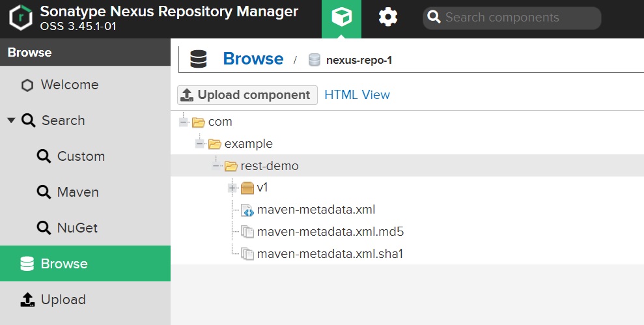Click the maven-metadata.xml.md5 file icon
Image resolution: width=644 pixels, height=325 pixels.
tap(247, 232)
